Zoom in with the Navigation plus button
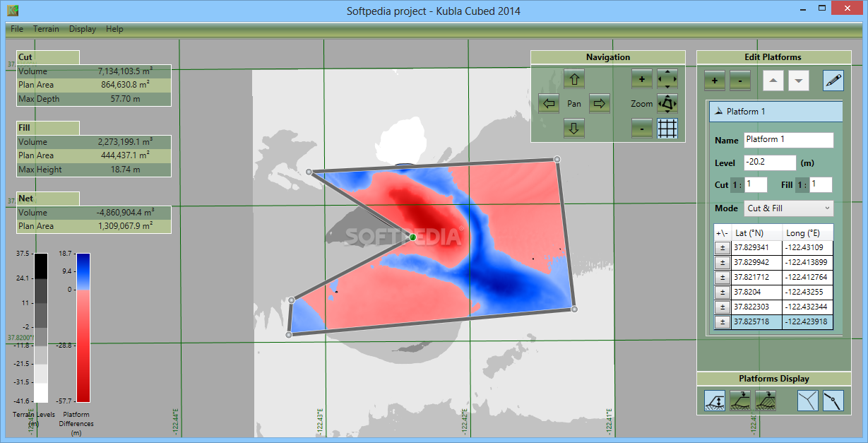Screen dimensions: 868x443 642,79
